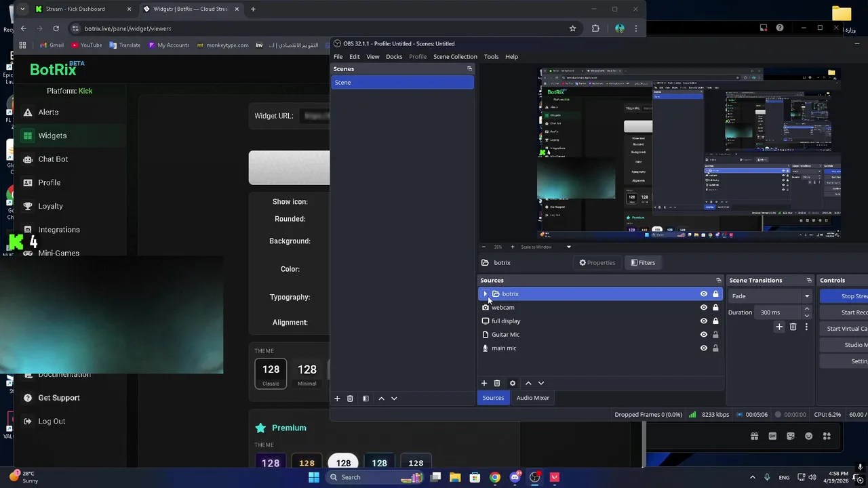Pop out the Sources dock
The image size is (868, 488).
pos(719,280)
